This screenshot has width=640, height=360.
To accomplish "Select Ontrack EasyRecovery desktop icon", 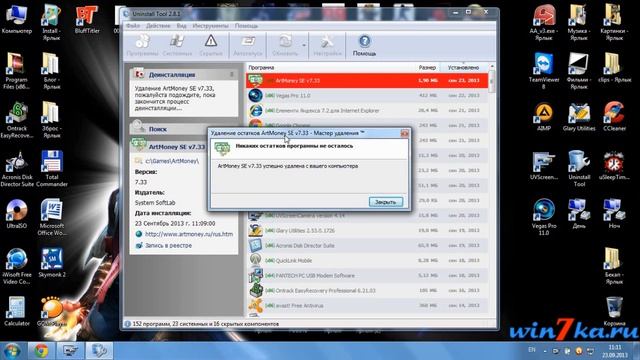I will point(17,120).
